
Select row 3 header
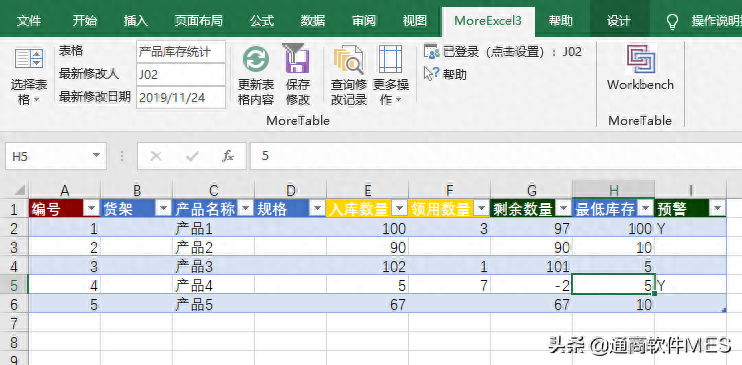(x=14, y=247)
